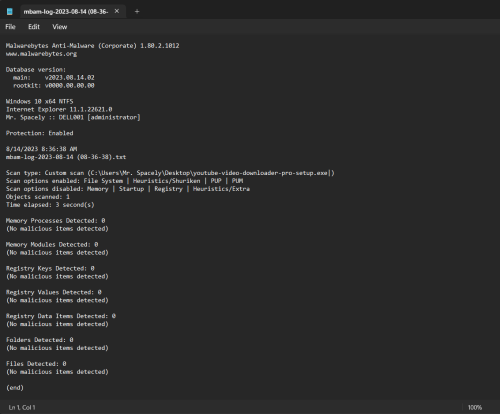Click the mbam-log-2023-08-14 (08-36-38).txt filename line
Image resolution: width=500 pixels, height=414 pixels.
(66, 157)
